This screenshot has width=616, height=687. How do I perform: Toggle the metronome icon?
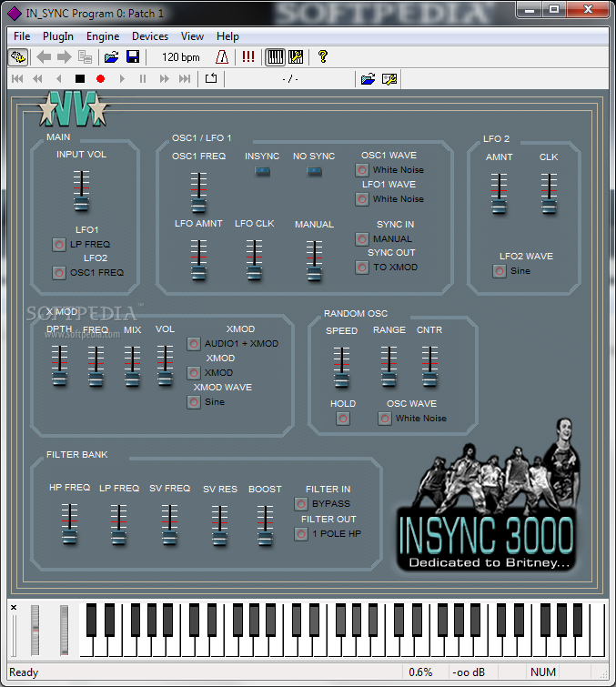coord(222,57)
